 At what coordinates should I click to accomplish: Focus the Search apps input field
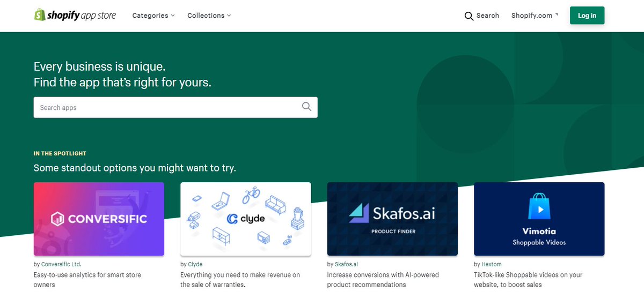(175, 107)
